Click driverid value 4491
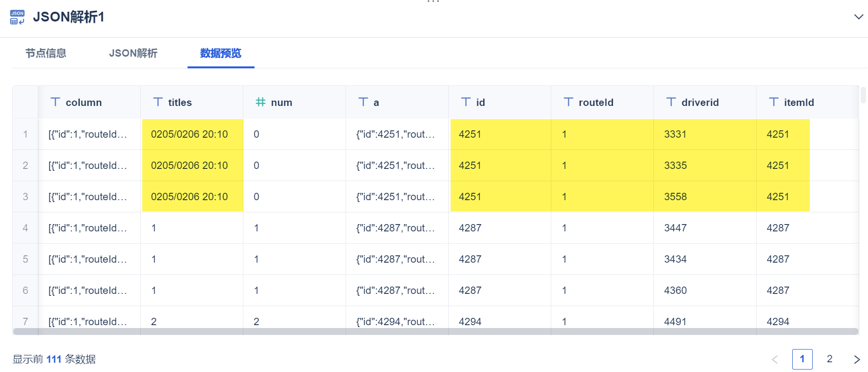 point(675,322)
